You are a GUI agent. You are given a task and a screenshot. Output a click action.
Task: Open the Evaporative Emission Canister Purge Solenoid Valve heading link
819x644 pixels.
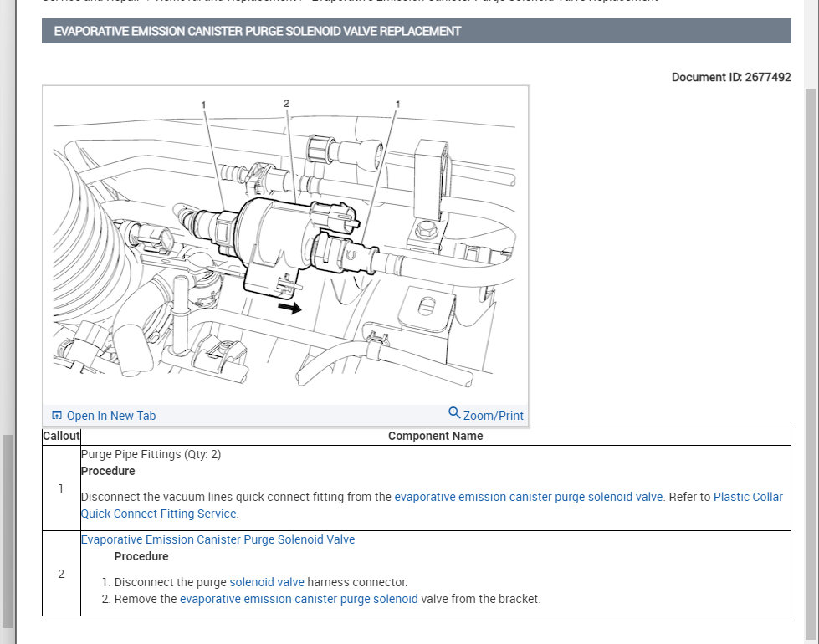tap(218, 539)
